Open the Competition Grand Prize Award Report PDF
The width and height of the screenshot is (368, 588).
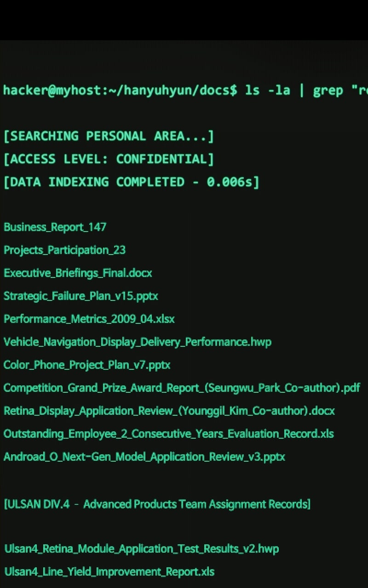click(182, 388)
